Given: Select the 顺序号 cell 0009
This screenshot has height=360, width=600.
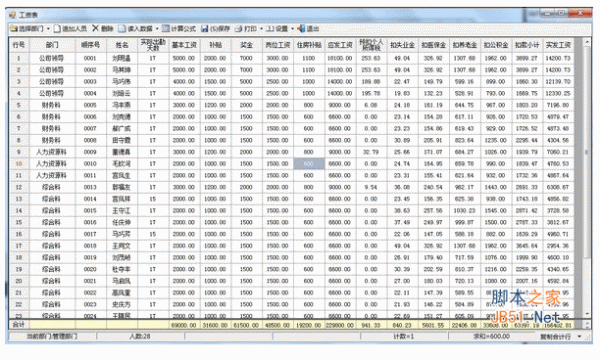Looking at the screenshot, I should (x=90, y=152).
